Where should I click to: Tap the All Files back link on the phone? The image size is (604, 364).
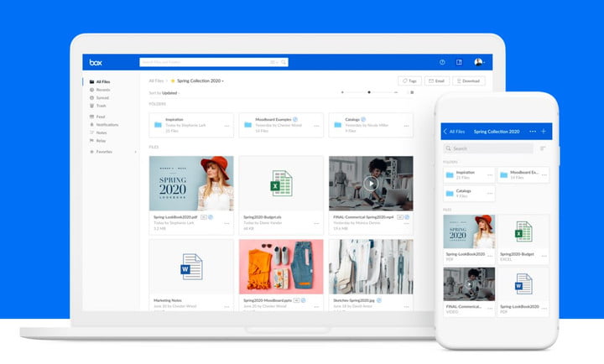tap(457, 132)
